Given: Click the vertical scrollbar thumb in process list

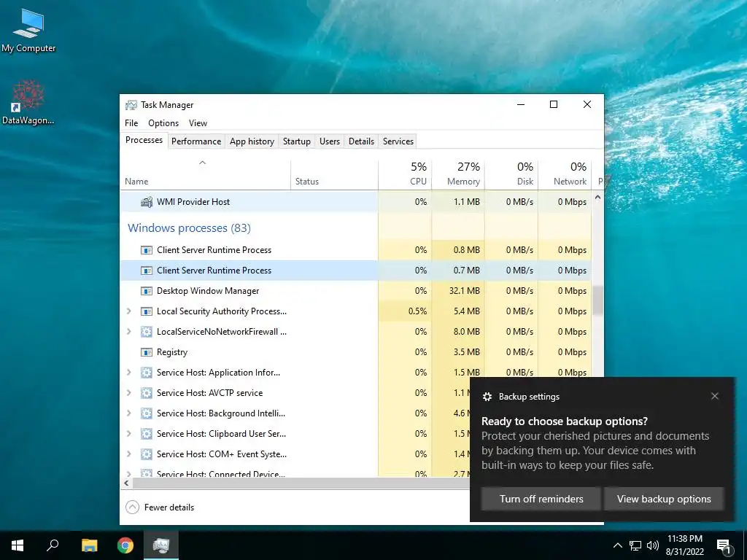Looking at the screenshot, I should click(597, 300).
